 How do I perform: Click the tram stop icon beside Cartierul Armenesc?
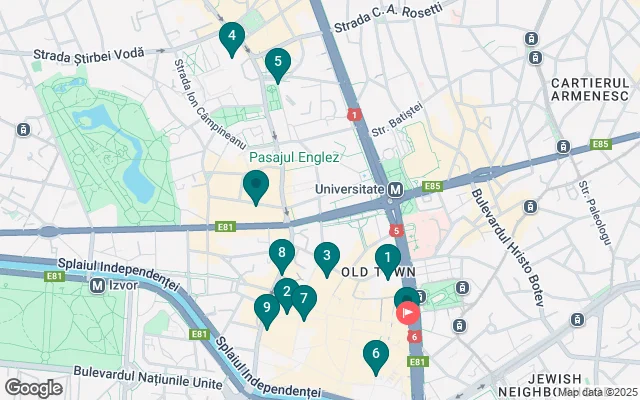535,58
